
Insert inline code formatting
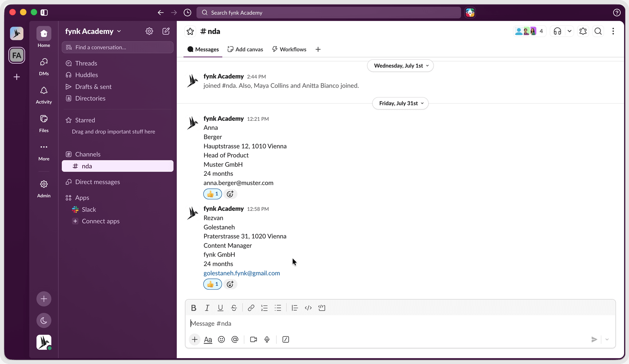(308, 308)
